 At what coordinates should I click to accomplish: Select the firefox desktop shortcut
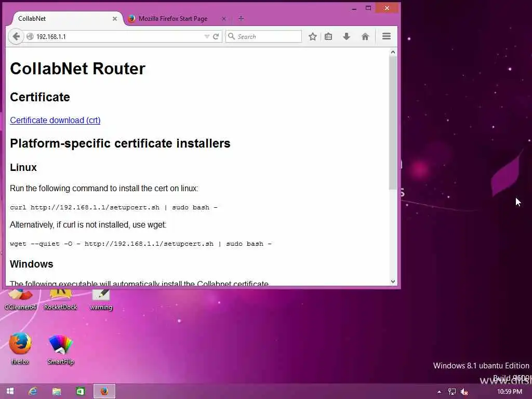pyautogui.click(x=20, y=349)
